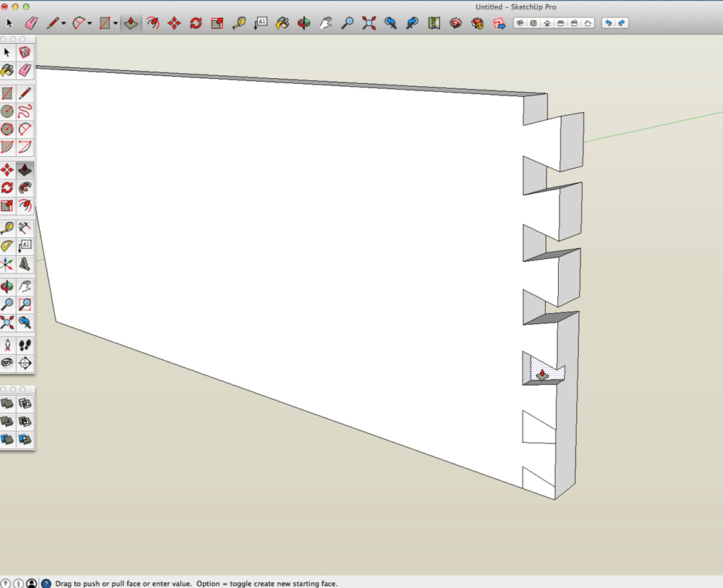
Task: Choose the Protractor tool in left palette
Action: coord(7,246)
